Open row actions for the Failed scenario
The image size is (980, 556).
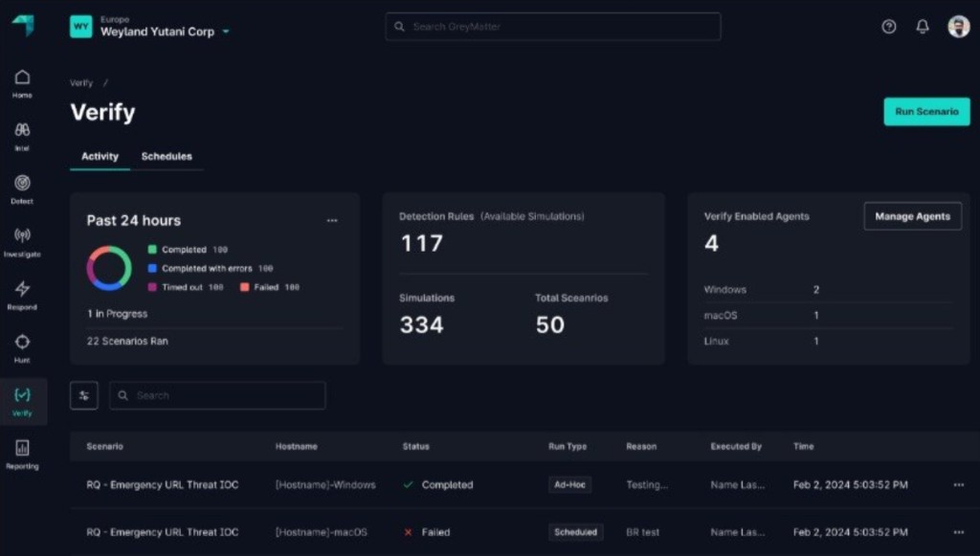[959, 532]
